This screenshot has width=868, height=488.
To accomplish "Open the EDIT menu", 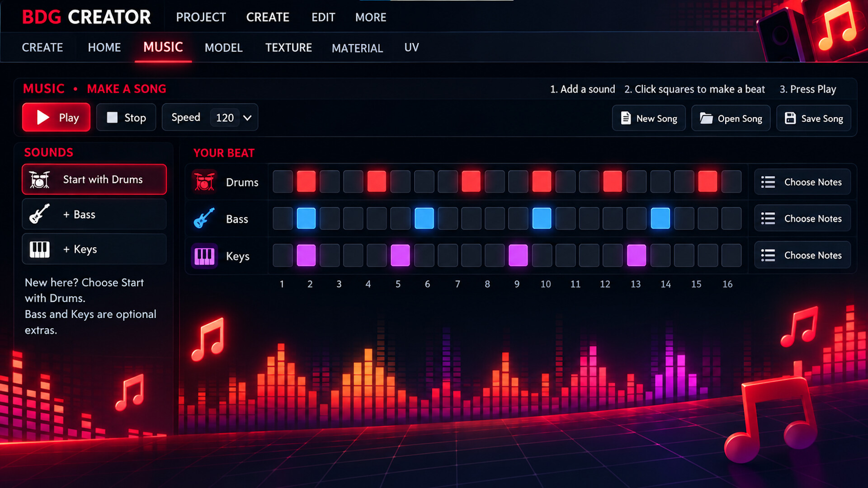I will [323, 17].
